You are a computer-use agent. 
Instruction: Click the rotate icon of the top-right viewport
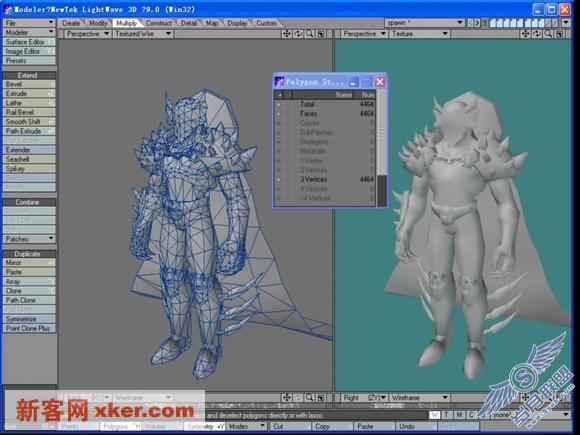coord(537,34)
